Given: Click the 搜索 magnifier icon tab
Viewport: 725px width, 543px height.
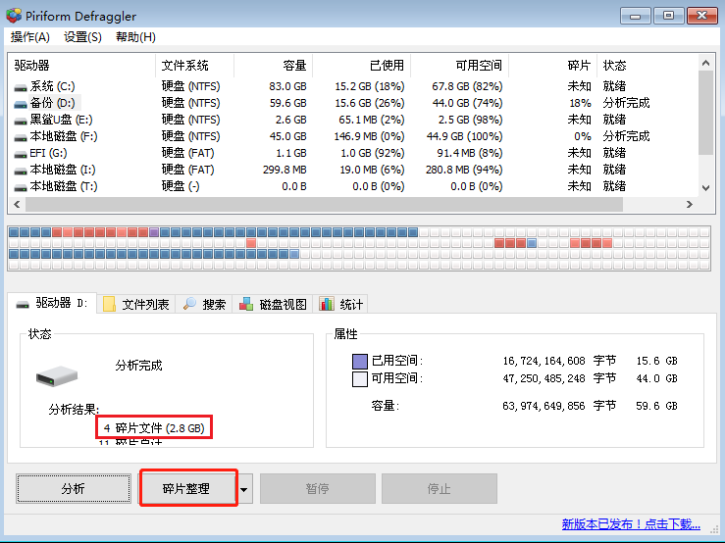Looking at the screenshot, I should 190,304.
